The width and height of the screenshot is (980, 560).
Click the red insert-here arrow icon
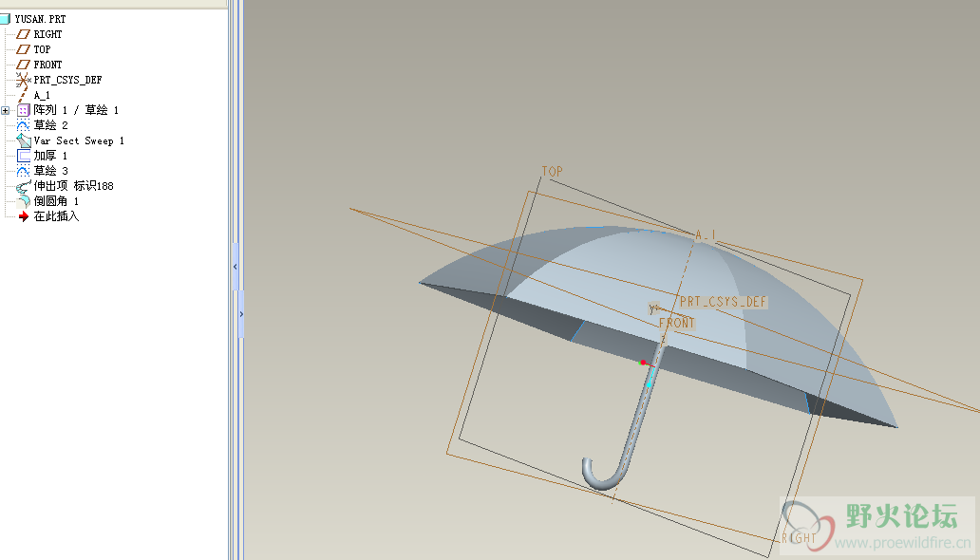(x=23, y=216)
